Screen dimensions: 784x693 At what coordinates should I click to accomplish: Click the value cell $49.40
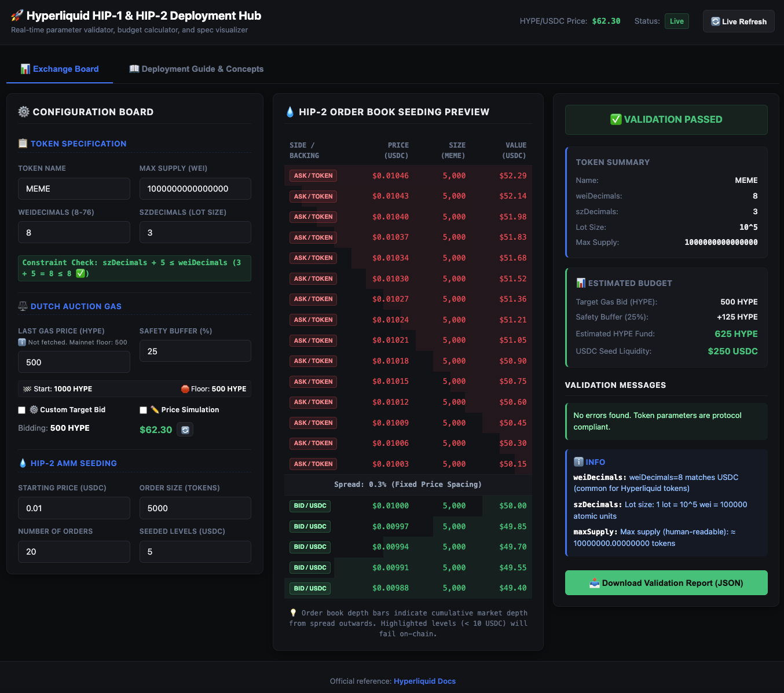[x=513, y=588]
